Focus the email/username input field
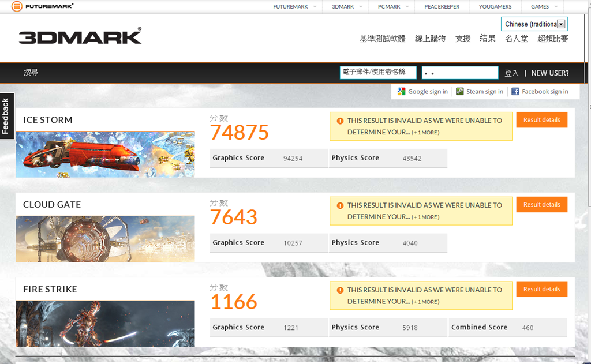 378,73
